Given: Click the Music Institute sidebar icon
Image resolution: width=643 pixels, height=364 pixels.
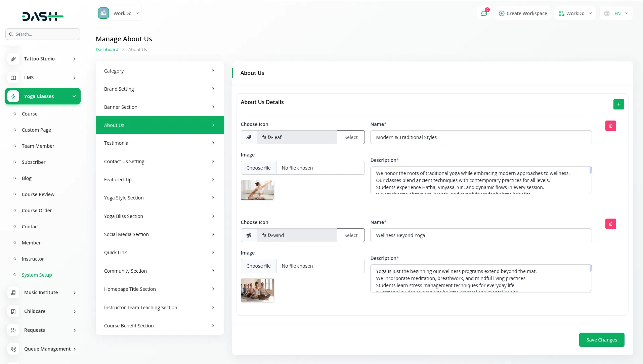Looking at the screenshot, I should coord(13,293).
